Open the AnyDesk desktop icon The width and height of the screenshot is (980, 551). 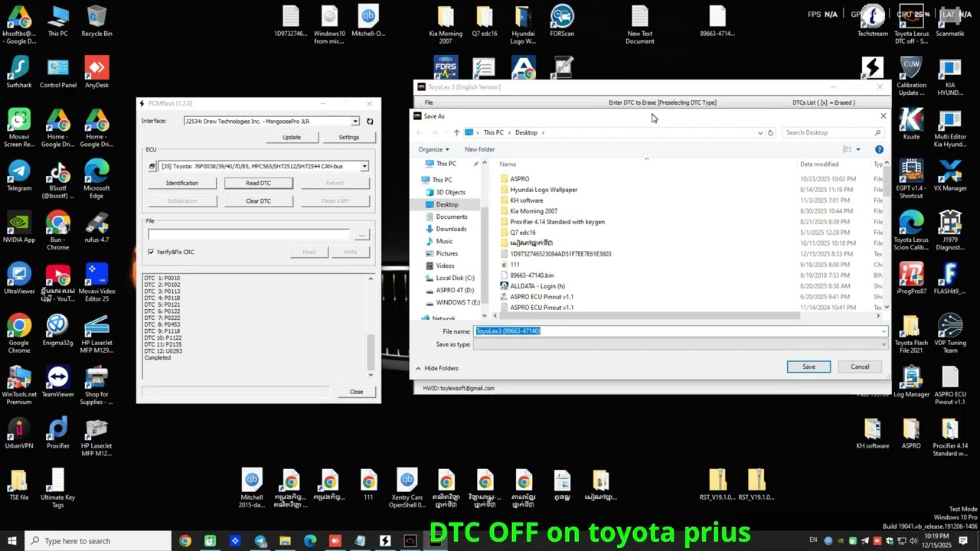(96, 73)
